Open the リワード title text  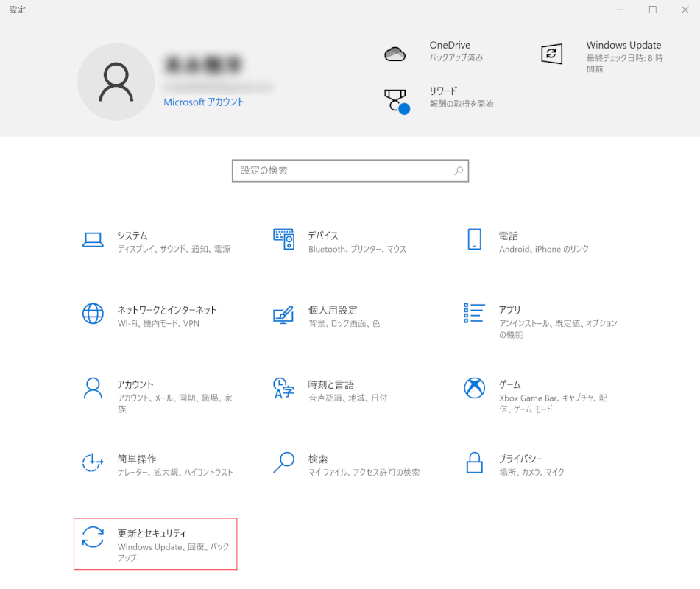point(443,91)
